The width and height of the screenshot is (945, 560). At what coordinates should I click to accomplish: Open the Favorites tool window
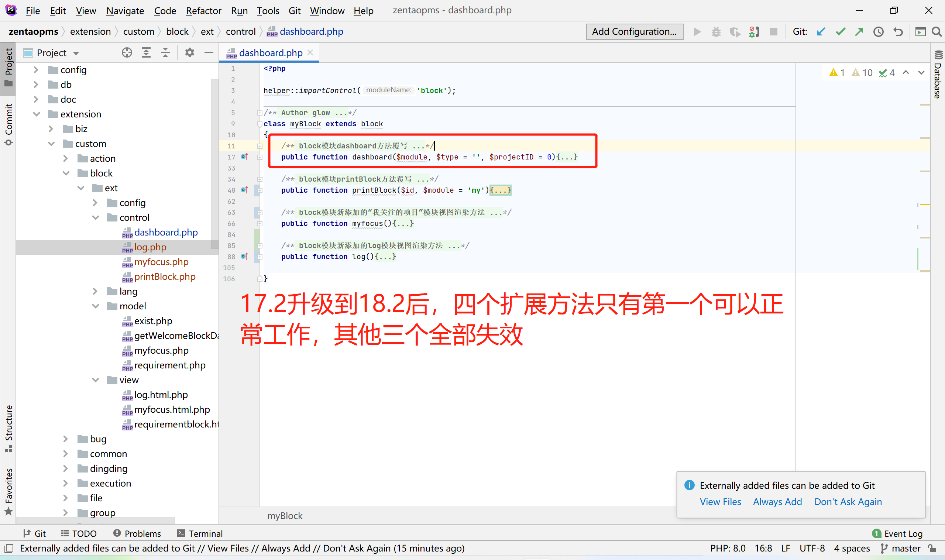[9, 491]
